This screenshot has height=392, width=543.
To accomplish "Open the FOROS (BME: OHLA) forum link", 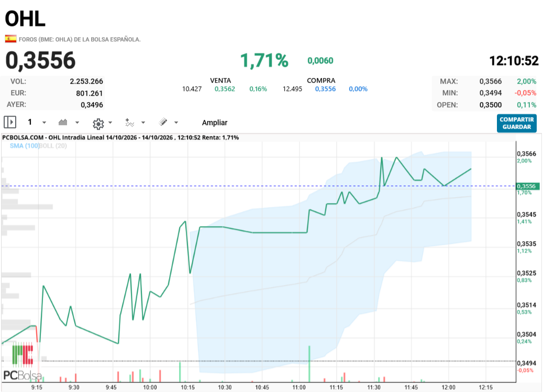I will pyautogui.click(x=80, y=39).
